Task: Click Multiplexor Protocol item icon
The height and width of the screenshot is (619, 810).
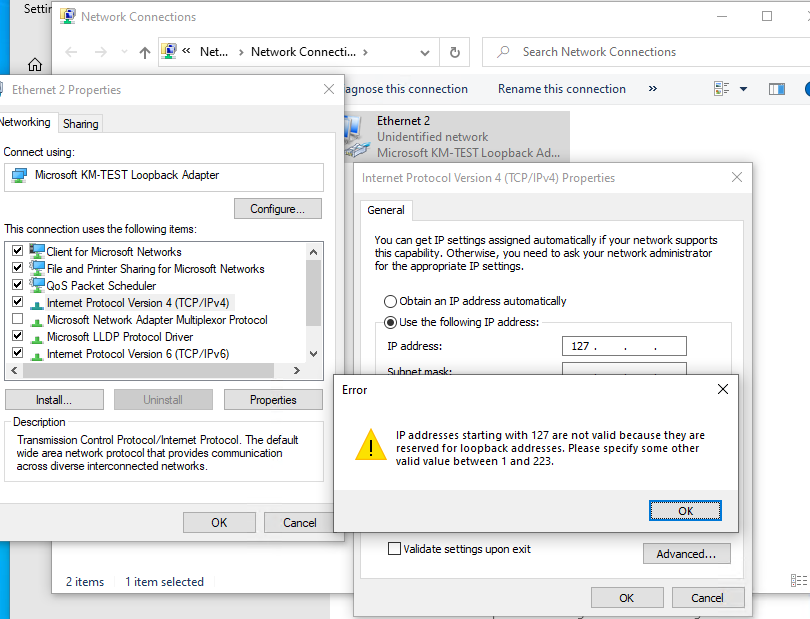Action: (x=37, y=322)
